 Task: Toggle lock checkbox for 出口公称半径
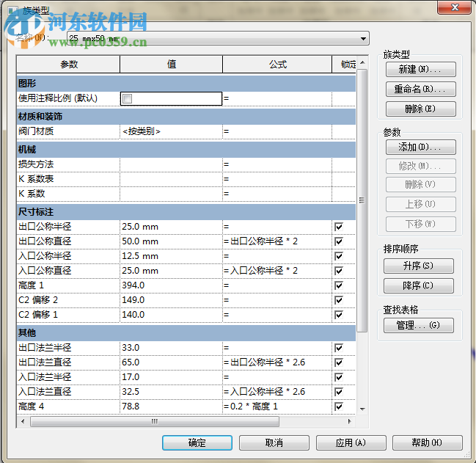[x=339, y=227]
